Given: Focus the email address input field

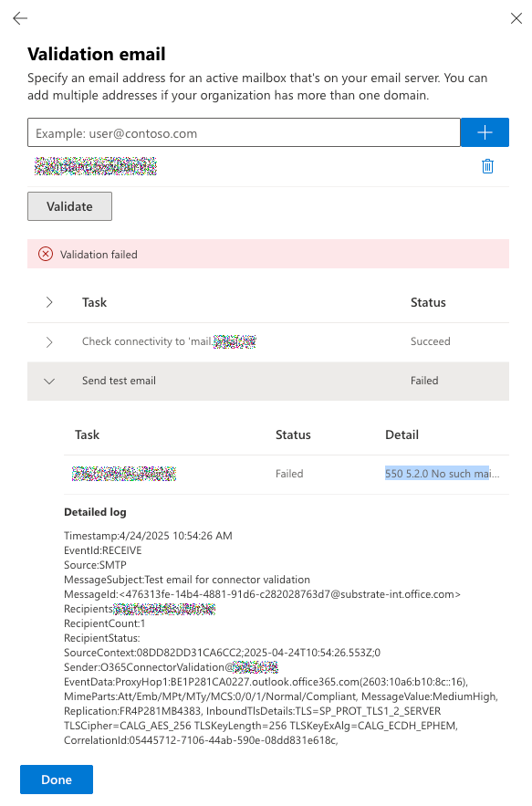Looking at the screenshot, I should pyautogui.click(x=244, y=132).
